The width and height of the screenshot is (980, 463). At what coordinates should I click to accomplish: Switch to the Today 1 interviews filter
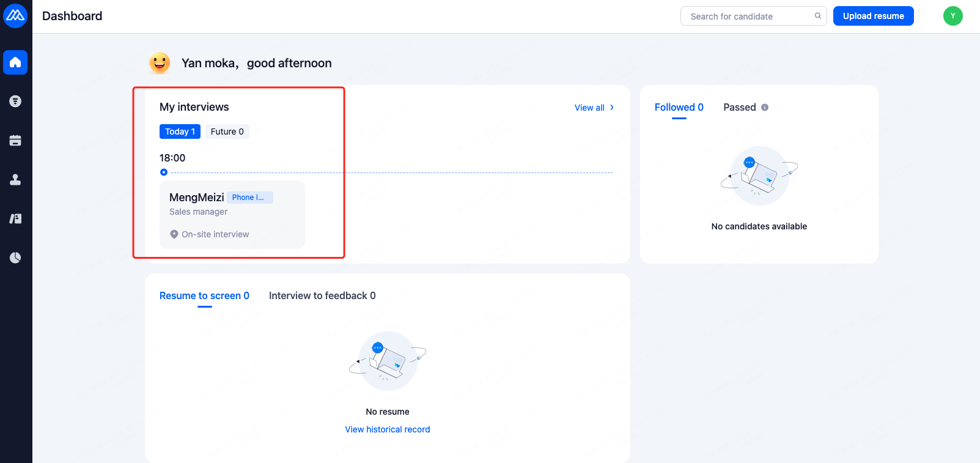(x=180, y=131)
